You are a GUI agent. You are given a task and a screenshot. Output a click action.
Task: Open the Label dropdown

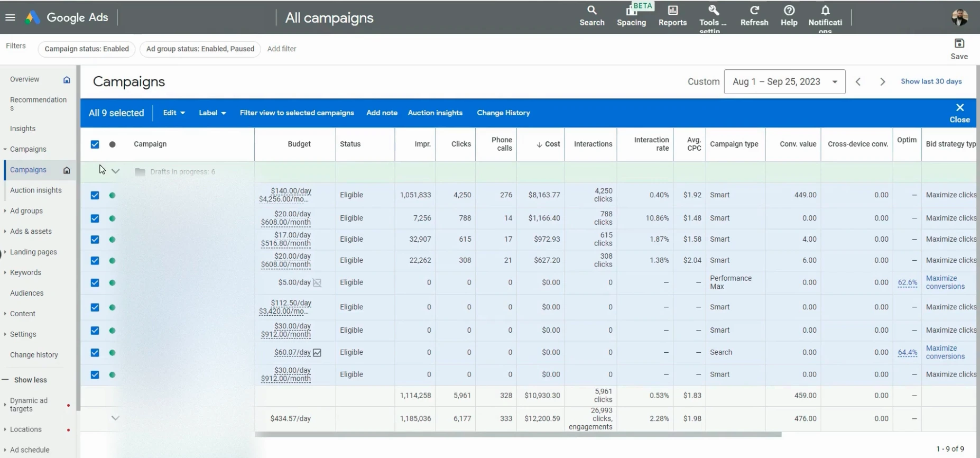pos(212,113)
